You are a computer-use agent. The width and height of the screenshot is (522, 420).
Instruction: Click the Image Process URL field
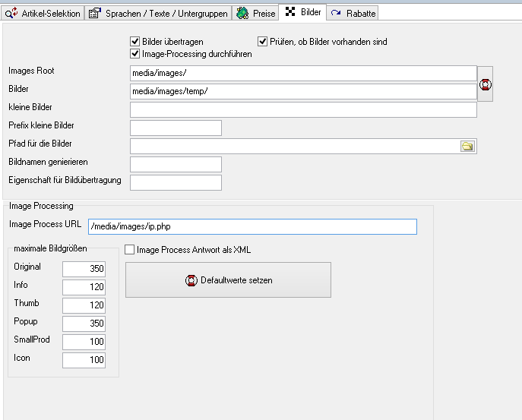pyautogui.click(x=252, y=226)
